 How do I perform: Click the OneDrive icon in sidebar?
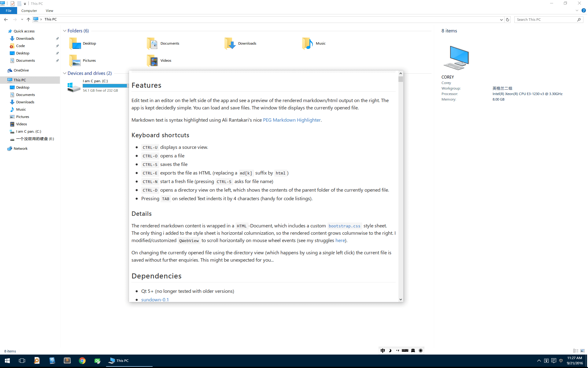pos(10,70)
